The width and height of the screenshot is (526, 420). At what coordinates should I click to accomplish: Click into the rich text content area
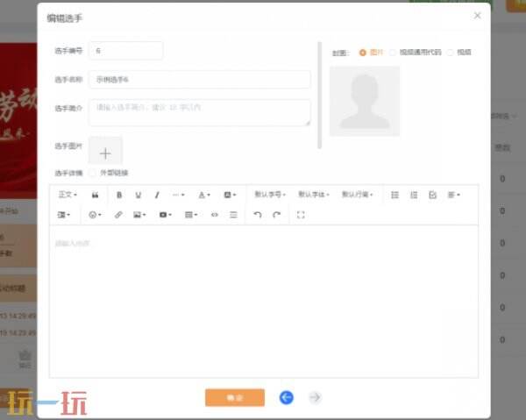[x=264, y=302]
